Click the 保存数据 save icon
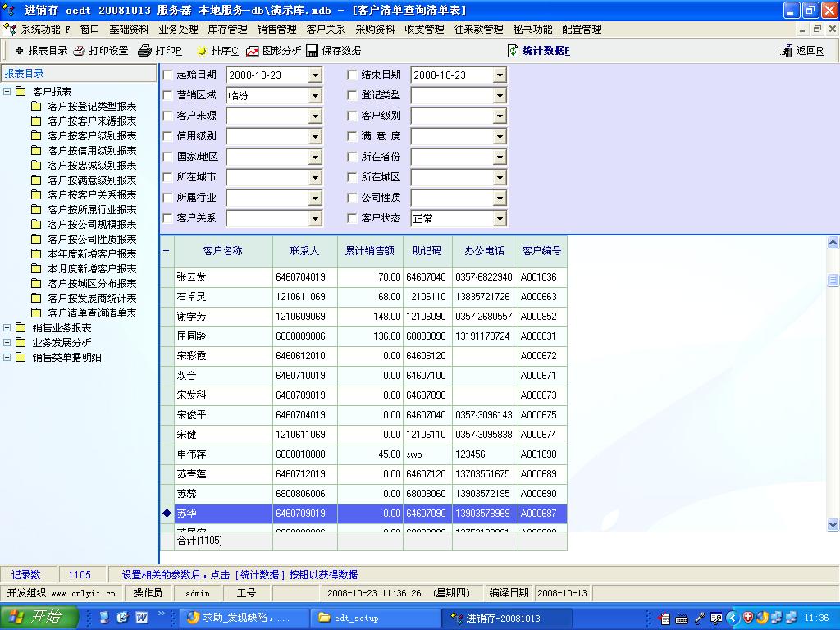840x630 pixels. [x=313, y=51]
